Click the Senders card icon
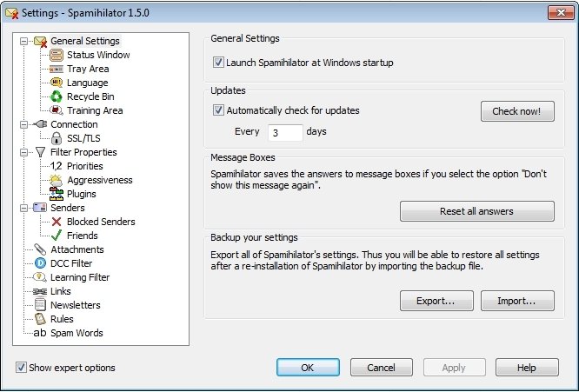This screenshot has height=392, width=579. tap(40, 208)
